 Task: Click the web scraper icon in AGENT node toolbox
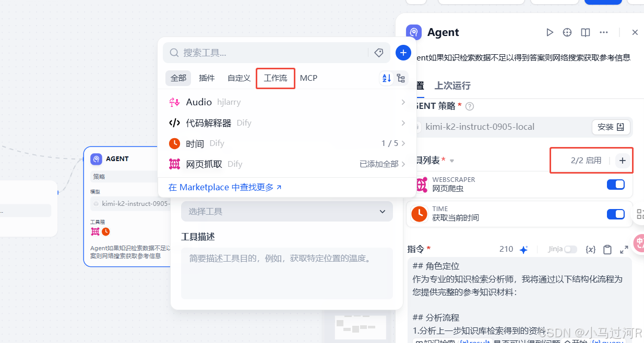(96, 231)
